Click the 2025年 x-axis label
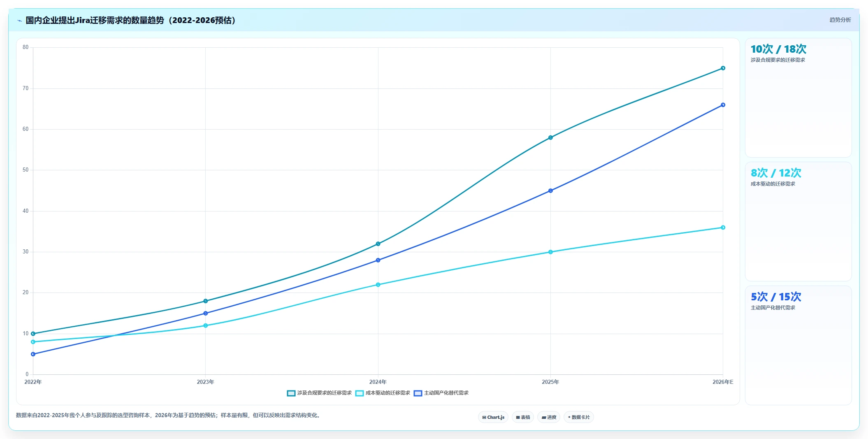 pyautogui.click(x=550, y=382)
